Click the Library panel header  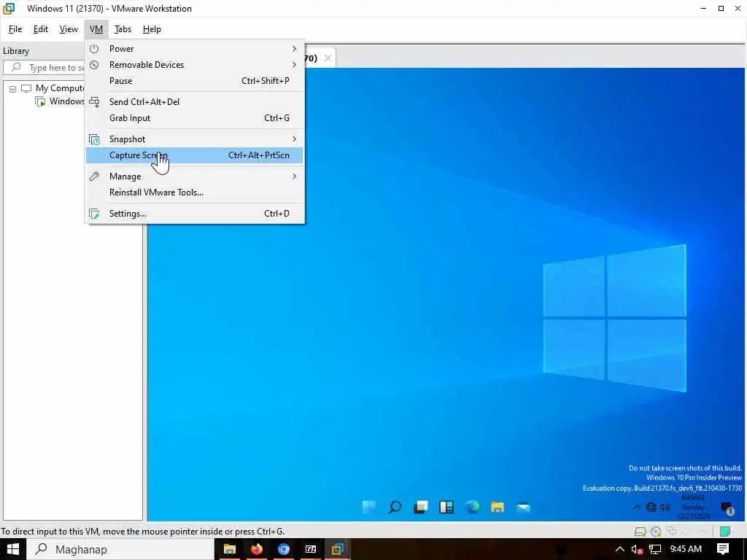pos(16,51)
